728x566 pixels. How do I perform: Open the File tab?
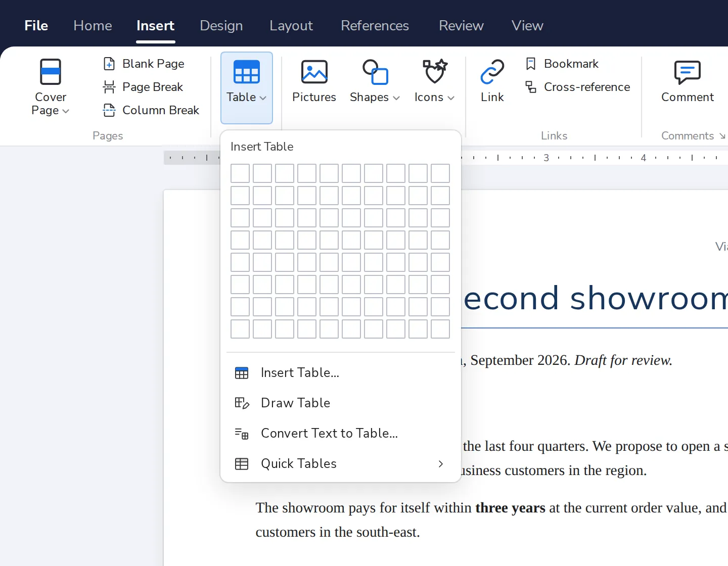click(36, 25)
